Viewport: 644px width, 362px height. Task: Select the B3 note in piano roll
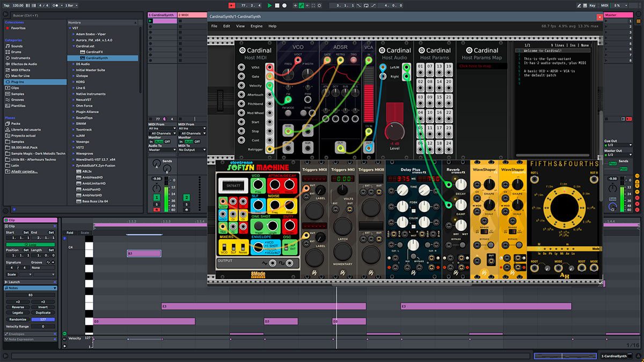pyautogui.click(x=144, y=253)
